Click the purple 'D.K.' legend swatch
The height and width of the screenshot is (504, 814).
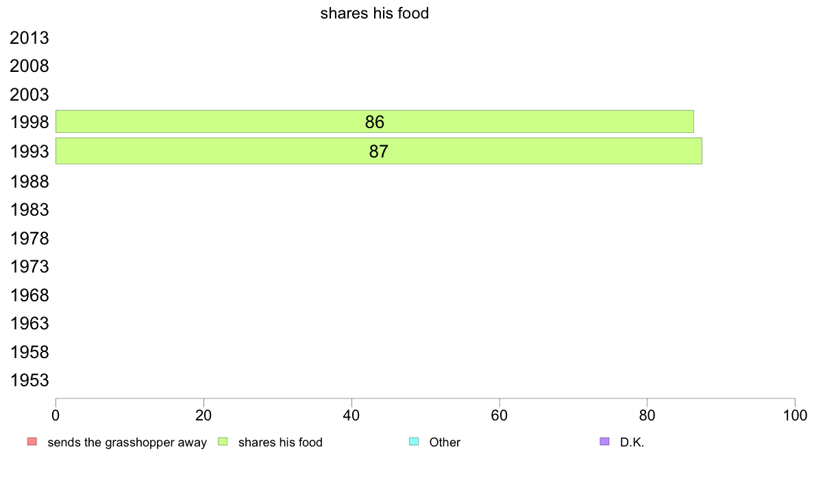click(x=604, y=442)
